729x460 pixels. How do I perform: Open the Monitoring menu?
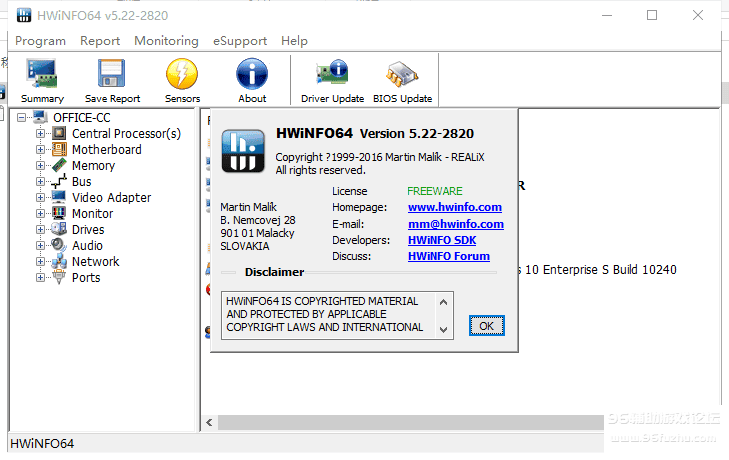166,41
